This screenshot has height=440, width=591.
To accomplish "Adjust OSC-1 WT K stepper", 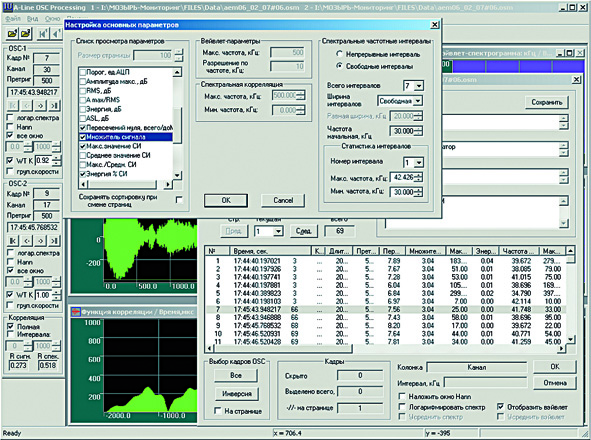I will click(56, 161).
